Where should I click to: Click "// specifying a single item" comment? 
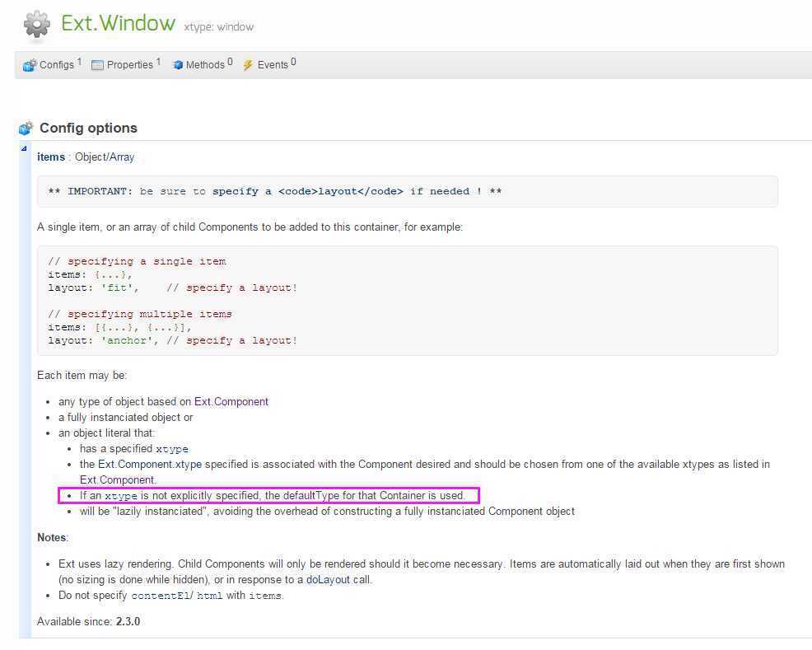137,261
